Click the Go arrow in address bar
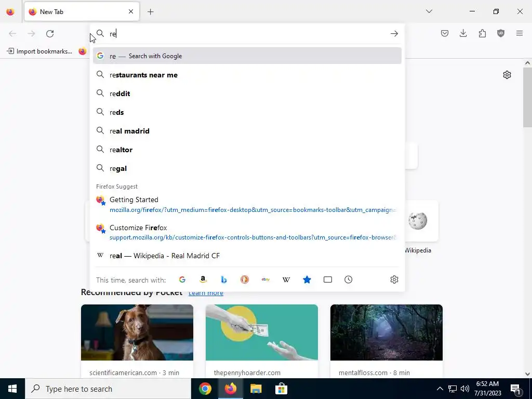The width and height of the screenshot is (532, 399). click(x=394, y=34)
